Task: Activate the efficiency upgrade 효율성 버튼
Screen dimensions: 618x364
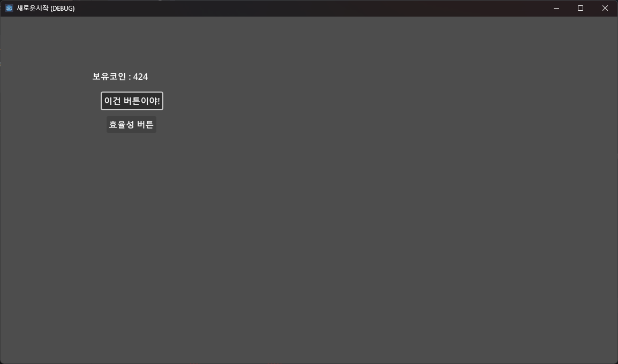Action: pyautogui.click(x=131, y=125)
